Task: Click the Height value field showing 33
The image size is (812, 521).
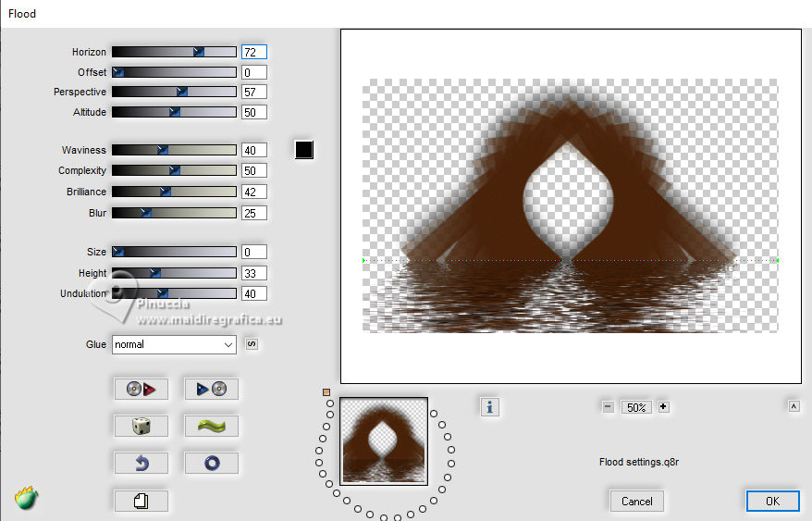Action: tap(254, 273)
